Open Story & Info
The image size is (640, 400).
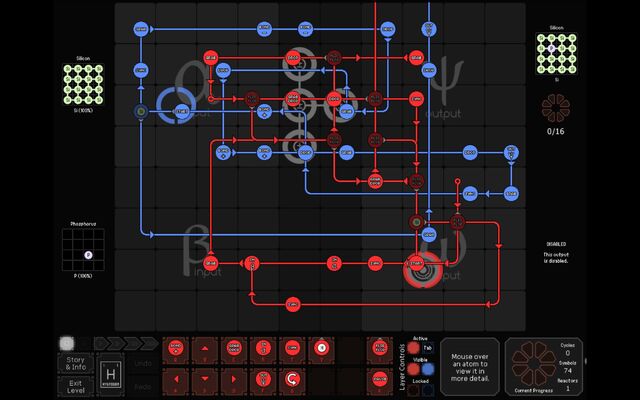click(76, 363)
